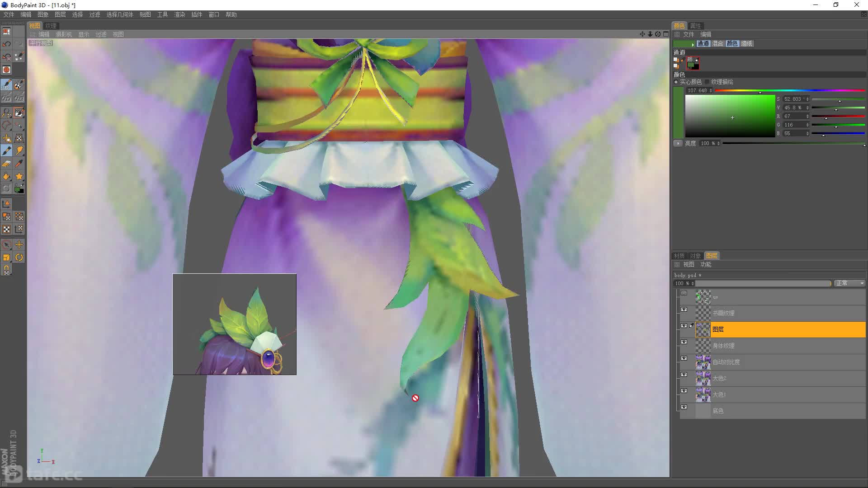Click the S value stepper arrows

[807, 99]
